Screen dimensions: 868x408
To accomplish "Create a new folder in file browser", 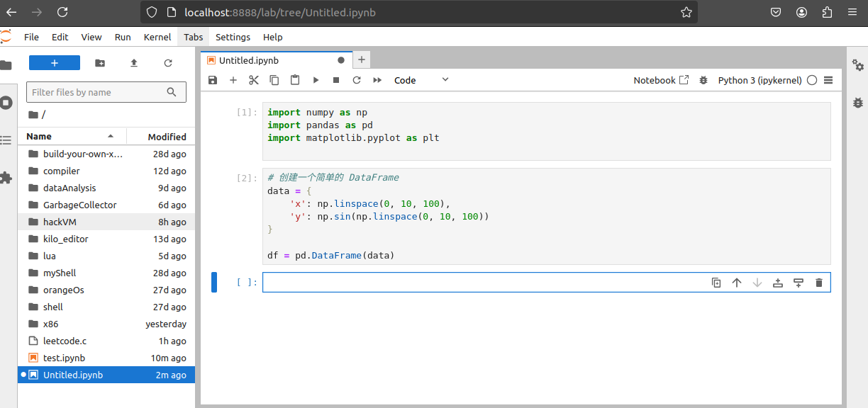I will [100, 63].
